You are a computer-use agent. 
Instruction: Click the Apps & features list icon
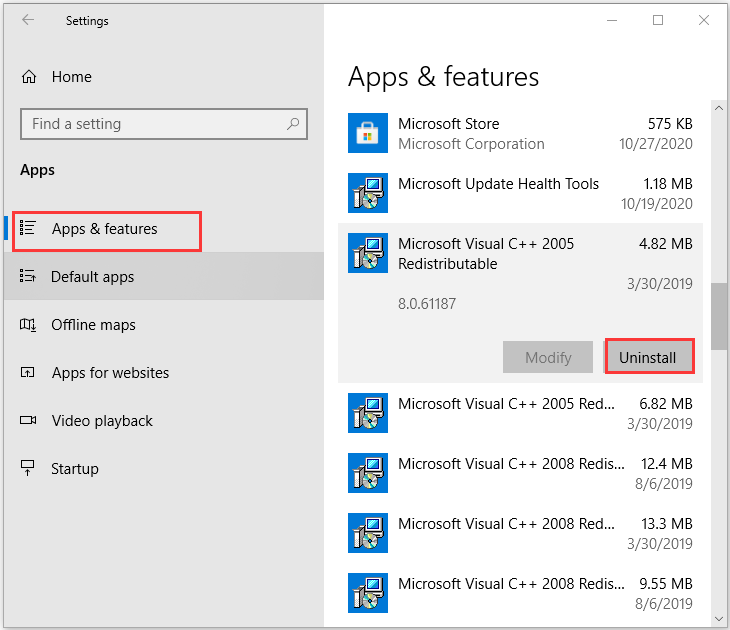(27, 228)
